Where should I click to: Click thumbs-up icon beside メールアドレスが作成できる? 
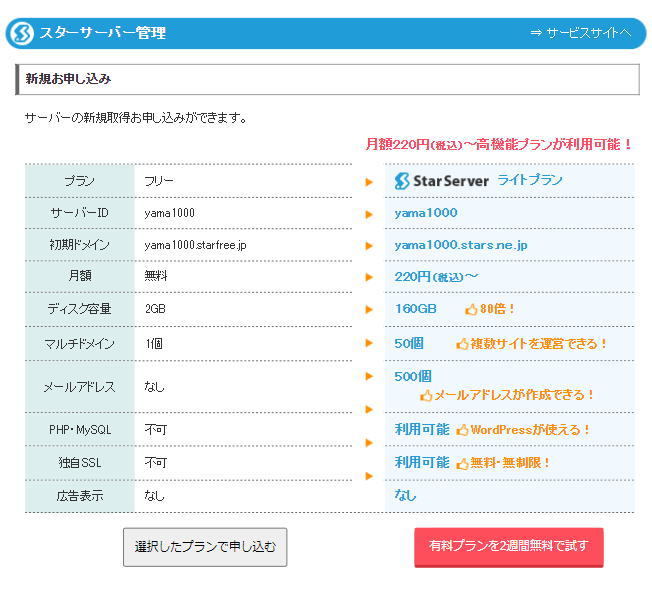(426, 395)
